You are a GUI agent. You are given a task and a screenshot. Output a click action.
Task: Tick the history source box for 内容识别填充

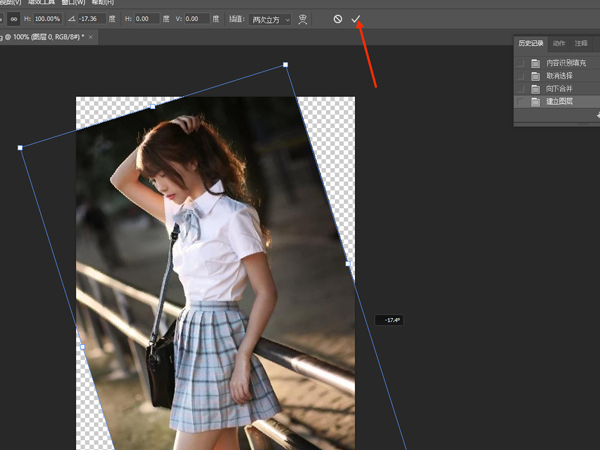pos(520,63)
